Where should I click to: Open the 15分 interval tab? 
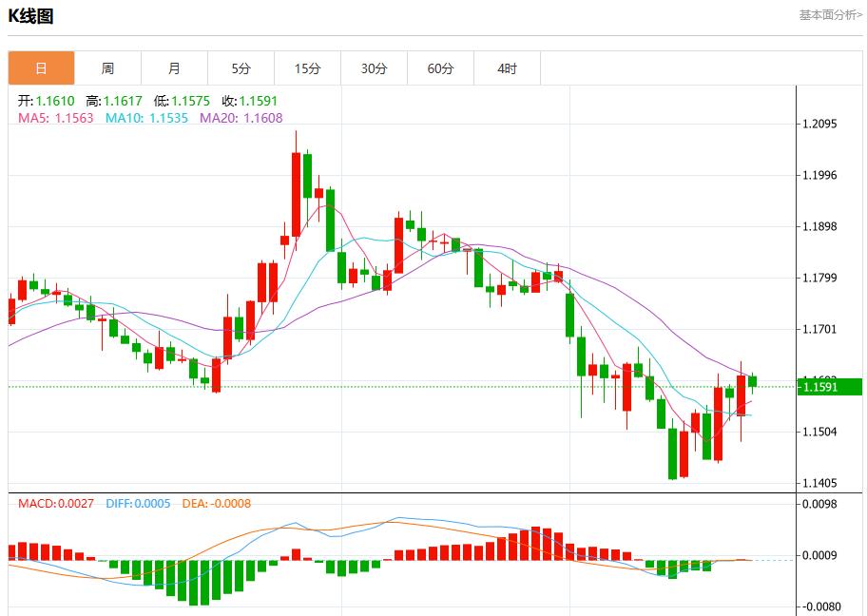point(307,68)
